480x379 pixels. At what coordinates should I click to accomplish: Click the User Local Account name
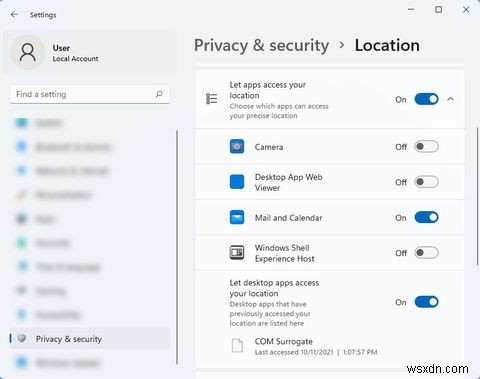tap(75, 53)
